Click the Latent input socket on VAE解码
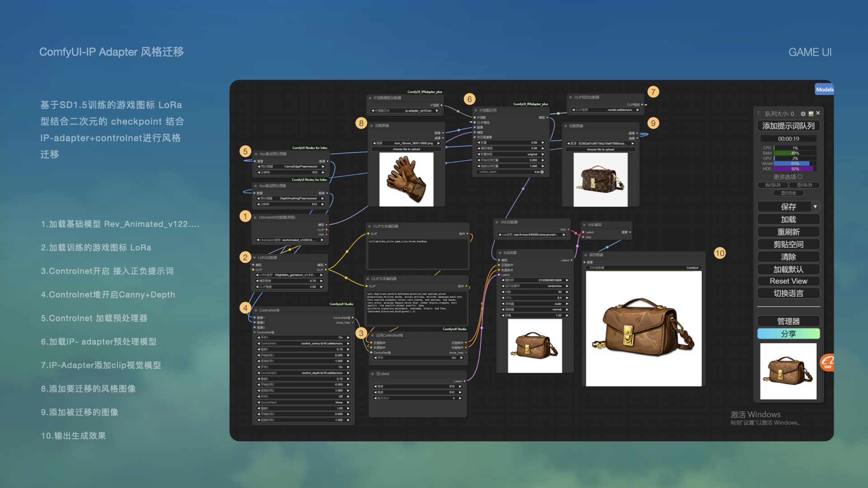Viewport: 868px width, 488px height. [583, 232]
